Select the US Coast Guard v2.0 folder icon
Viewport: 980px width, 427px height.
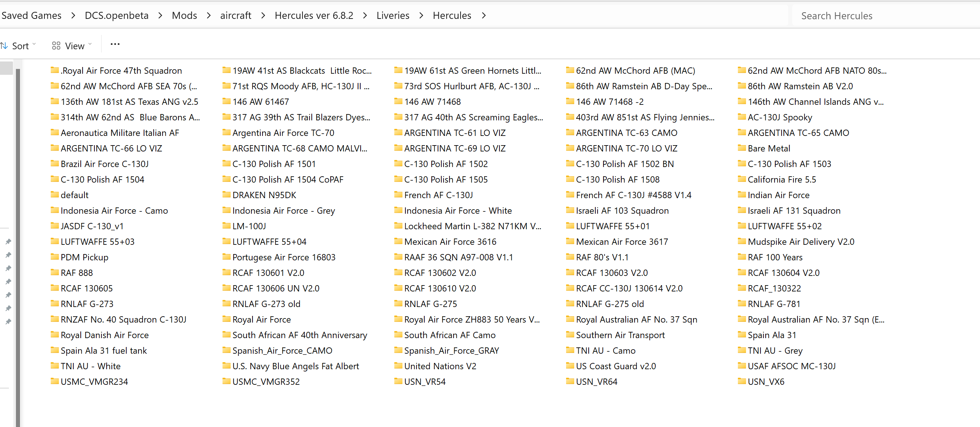570,366
